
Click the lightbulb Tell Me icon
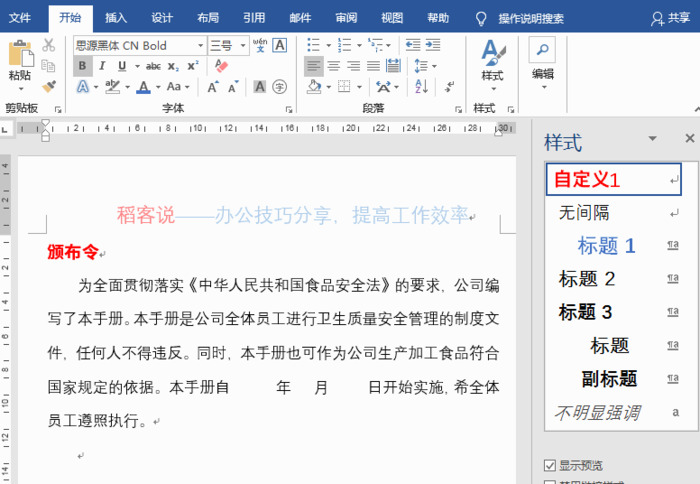pyautogui.click(x=481, y=18)
